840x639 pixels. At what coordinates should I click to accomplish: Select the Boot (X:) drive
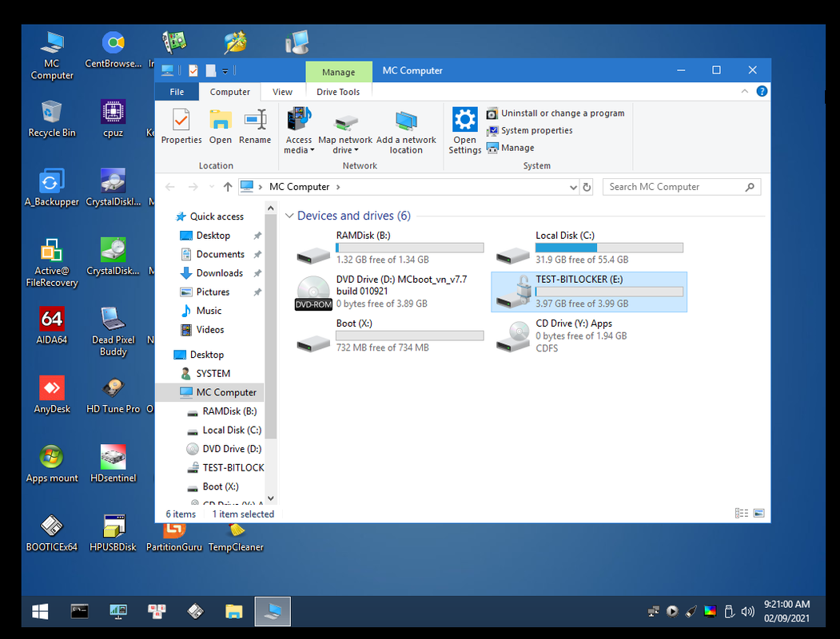coord(390,335)
